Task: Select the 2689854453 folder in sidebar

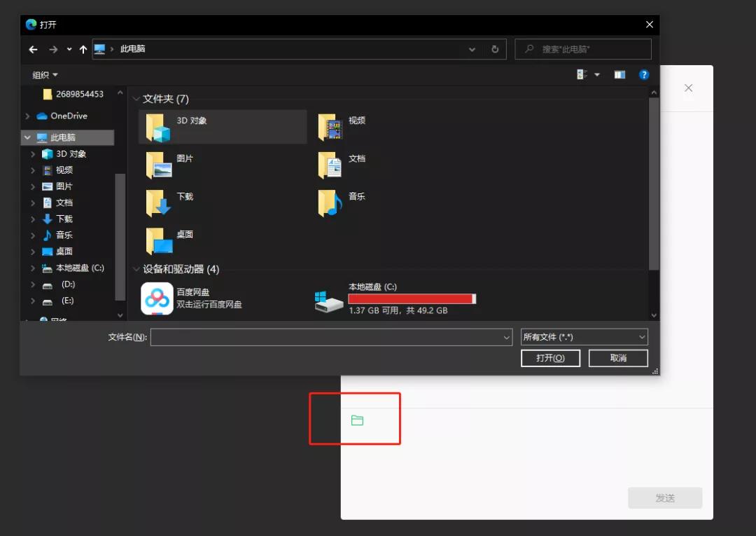Action: [73, 94]
